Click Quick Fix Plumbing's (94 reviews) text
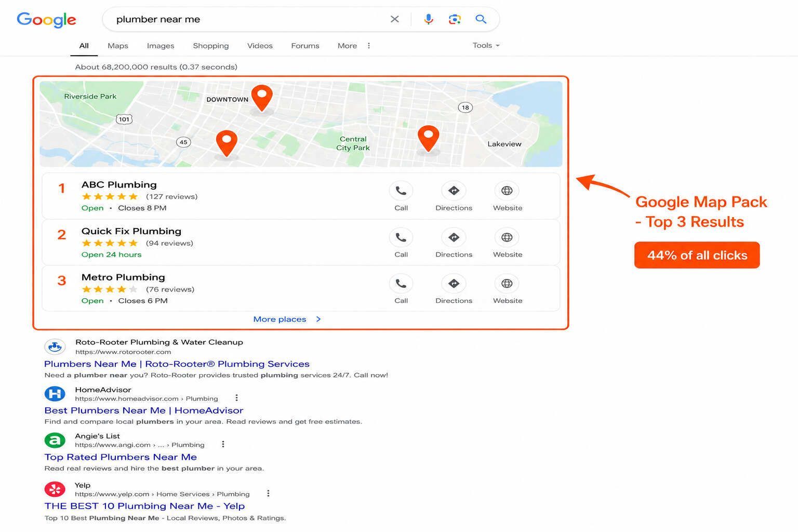Screen dimensions: 798x532 click(x=169, y=243)
